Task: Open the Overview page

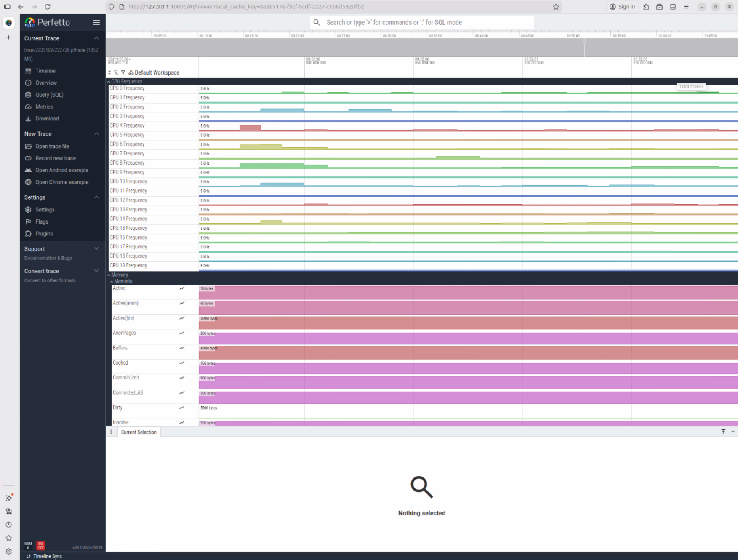Action: [46, 83]
